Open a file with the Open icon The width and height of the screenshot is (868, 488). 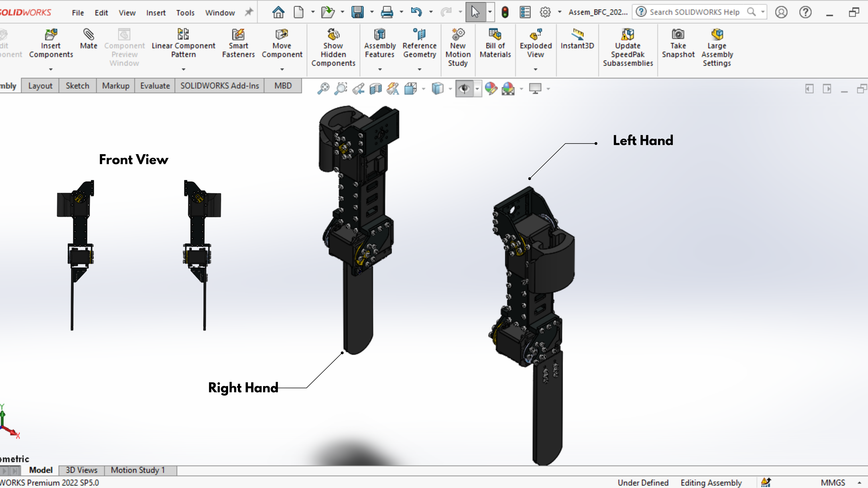(328, 12)
